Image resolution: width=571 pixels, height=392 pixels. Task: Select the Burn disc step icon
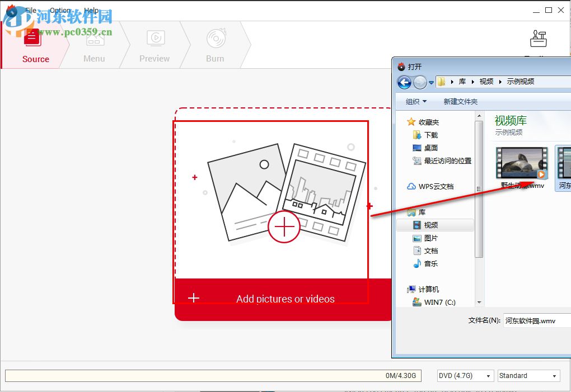(215, 39)
